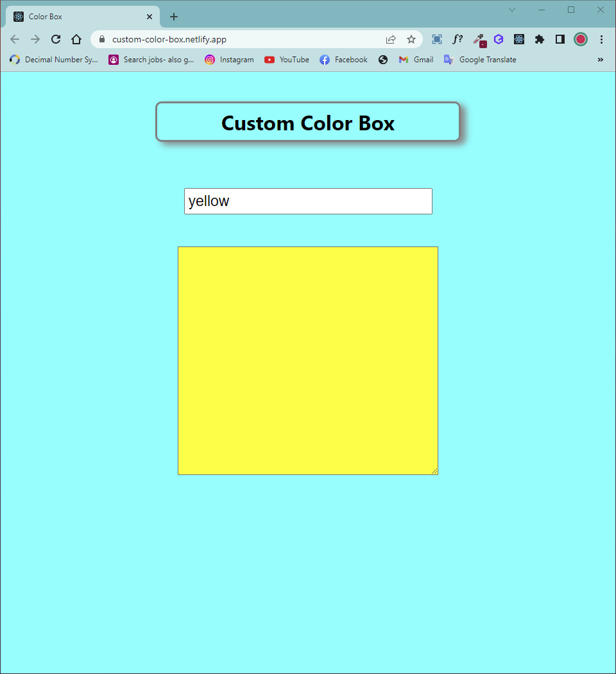The width and height of the screenshot is (616, 674).
Task: Expand hidden bookmarks with double chevron
Action: click(601, 60)
